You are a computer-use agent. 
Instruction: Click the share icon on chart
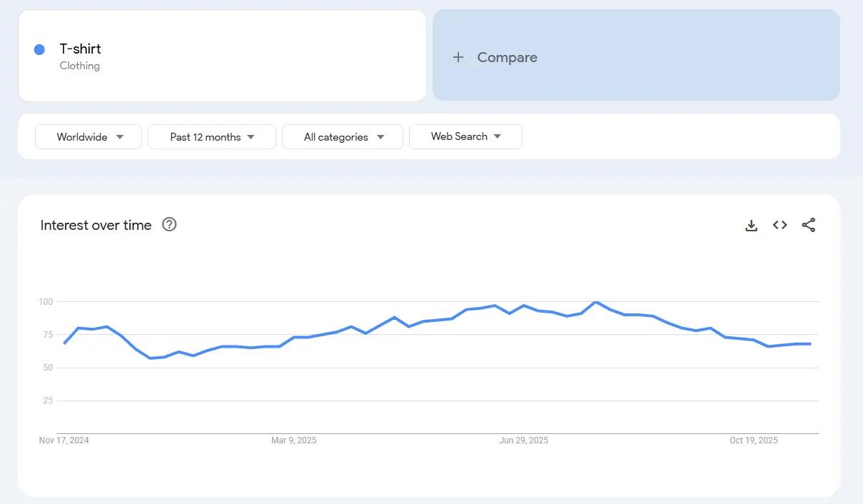pos(808,226)
